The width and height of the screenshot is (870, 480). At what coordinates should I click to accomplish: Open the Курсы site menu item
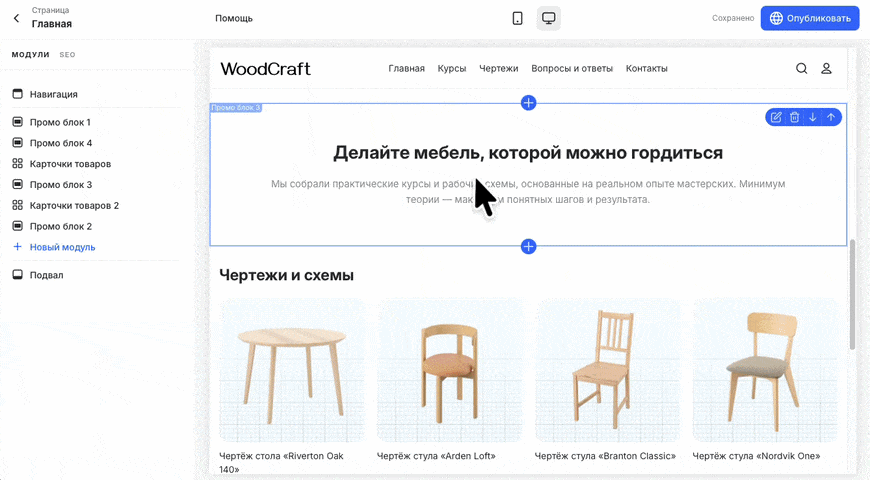[452, 68]
